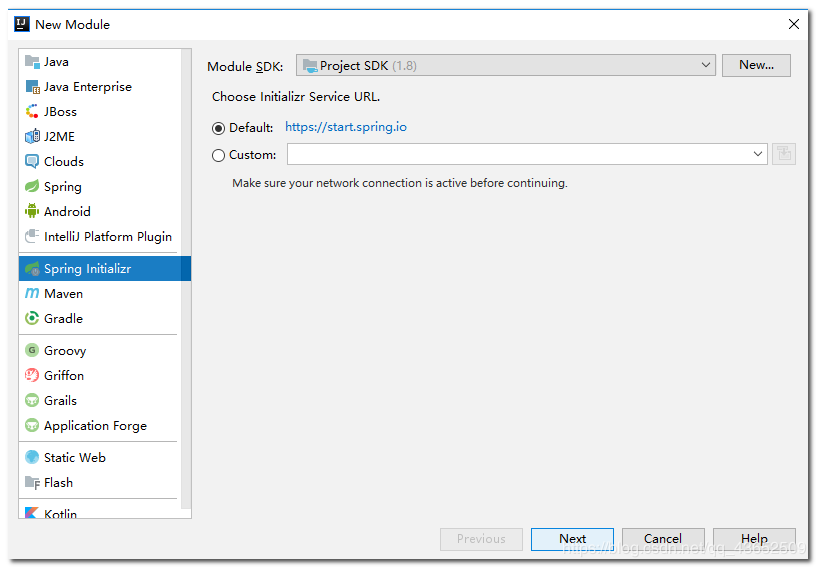Open the https://start.spring.io link
The height and width of the screenshot is (567, 816).
click(346, 127)
